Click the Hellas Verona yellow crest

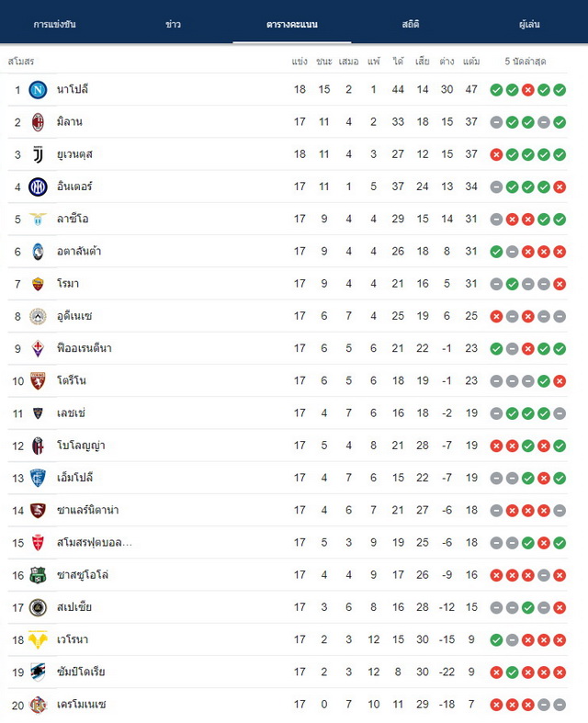(x=38, y=640)
